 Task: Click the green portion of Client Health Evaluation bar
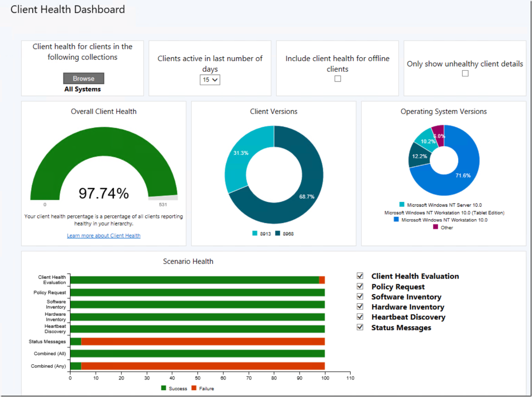[x=194, y=280]
